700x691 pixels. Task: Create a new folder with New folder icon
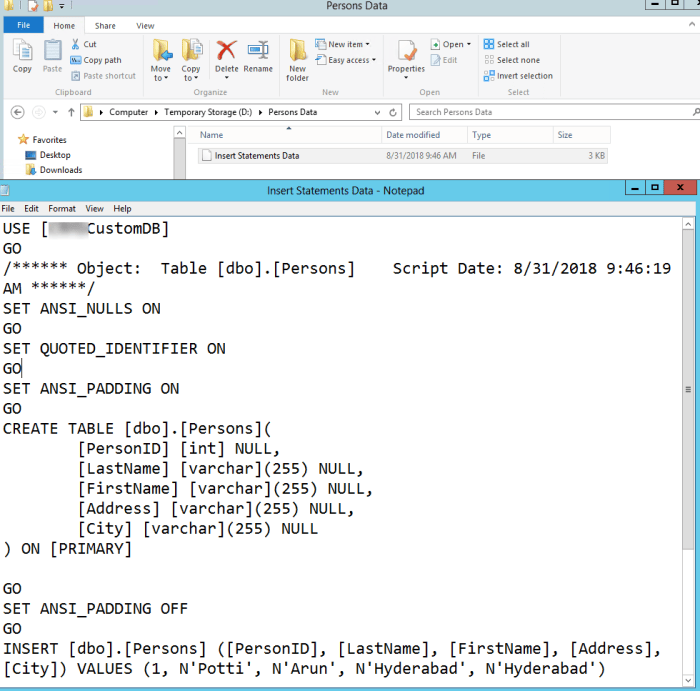[x=297, y=50]
